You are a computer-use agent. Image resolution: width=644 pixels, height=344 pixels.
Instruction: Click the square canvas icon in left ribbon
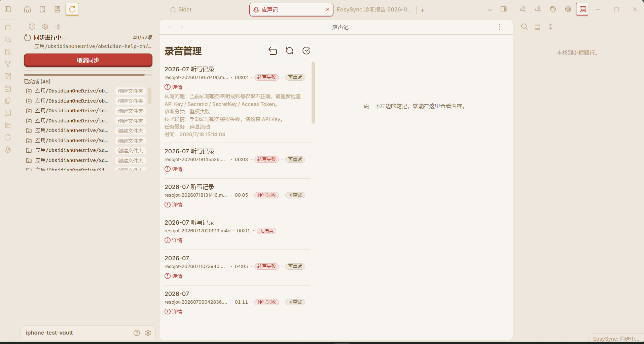(x=8, y=28)
